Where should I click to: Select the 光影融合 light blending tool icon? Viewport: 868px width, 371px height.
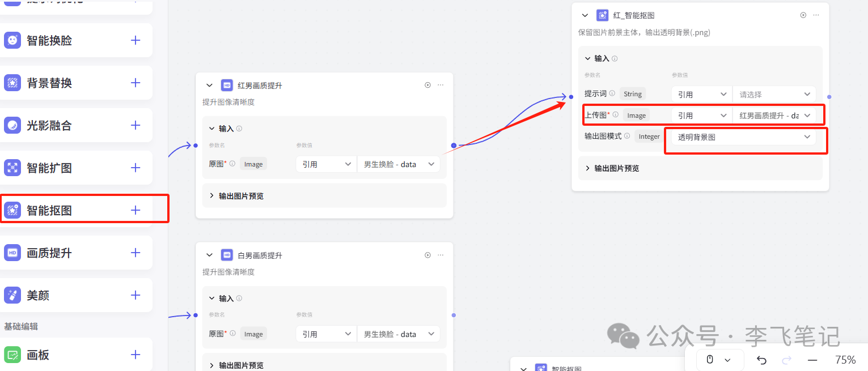pos(12,125)
